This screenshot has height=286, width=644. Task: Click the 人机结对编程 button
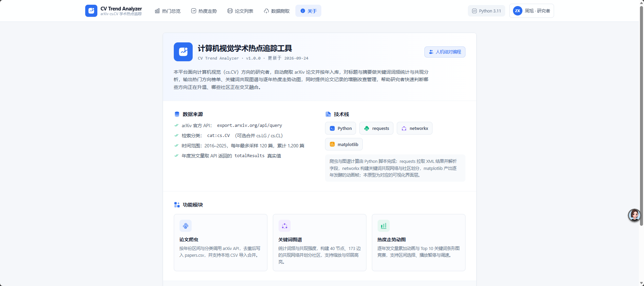(x=445, y=52)
